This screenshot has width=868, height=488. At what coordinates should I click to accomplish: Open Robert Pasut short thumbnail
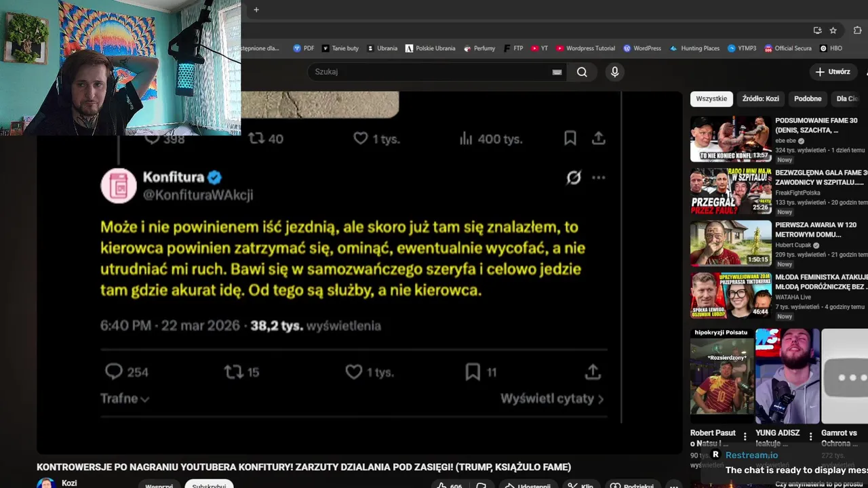click(722, 376)
